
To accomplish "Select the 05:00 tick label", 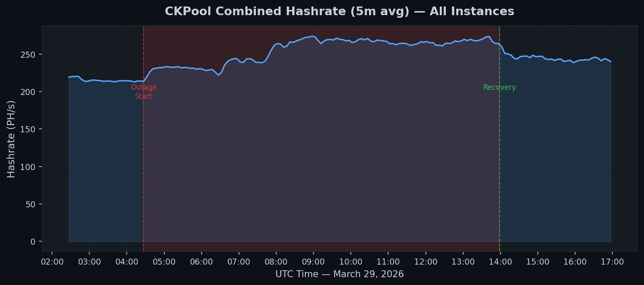I will (x=164, y=262).
